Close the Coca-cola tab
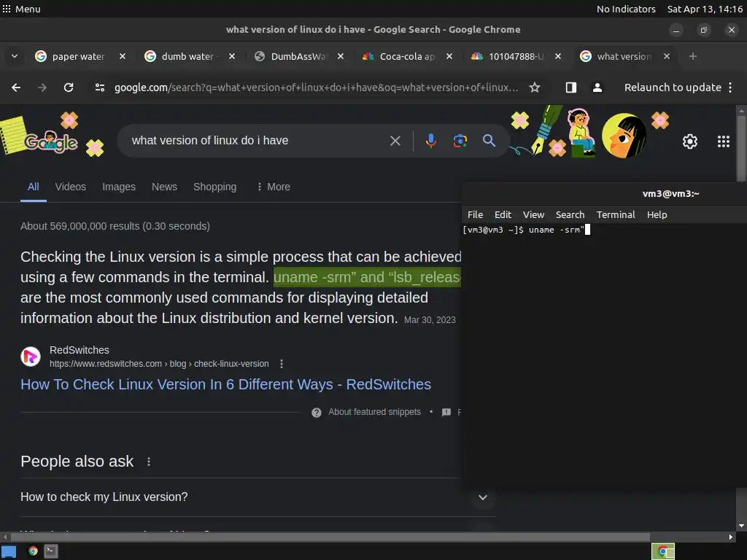Image resolution: width=747 pixels, height=560 pixels. click(449, 56)
